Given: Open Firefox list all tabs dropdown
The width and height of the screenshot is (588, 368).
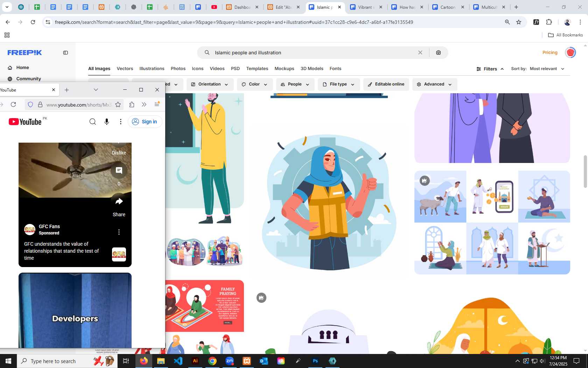Looking at the screenshot, I should (x=96, y=90).
